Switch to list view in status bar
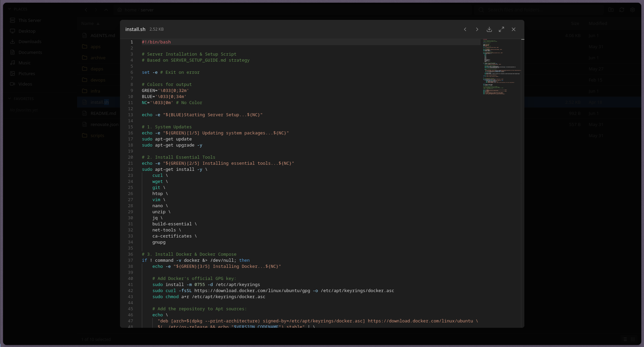The image size is (644, 347). [625, 339]
